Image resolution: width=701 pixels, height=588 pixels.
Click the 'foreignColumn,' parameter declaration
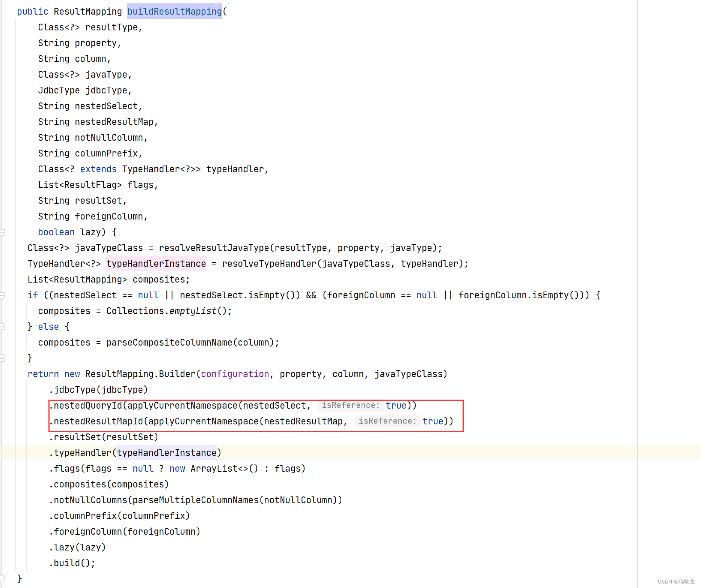coord(111,217)
